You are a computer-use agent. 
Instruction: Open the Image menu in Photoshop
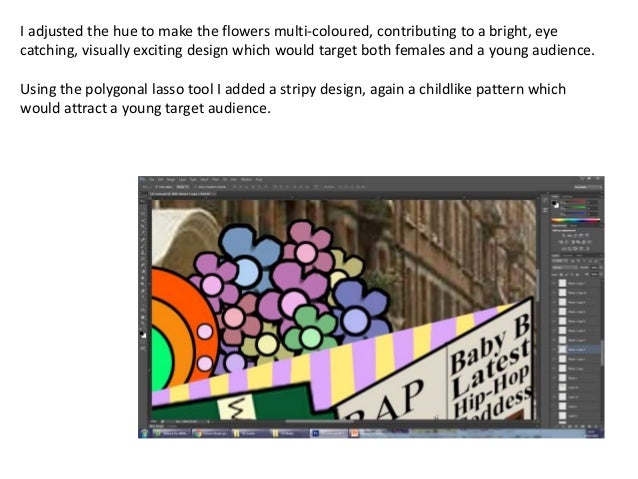tap(170, 179)
